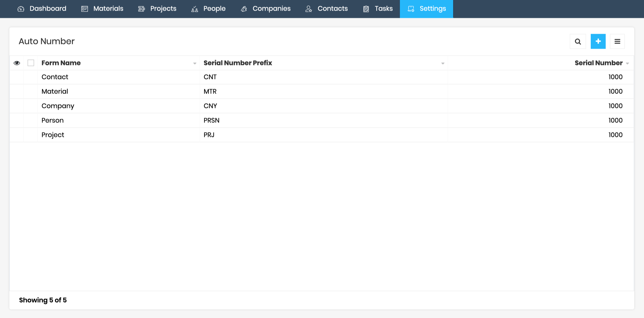This screenshot has width=644, height=318.
Task: Sort by Serial Number Prefix header
Action: 238,63
